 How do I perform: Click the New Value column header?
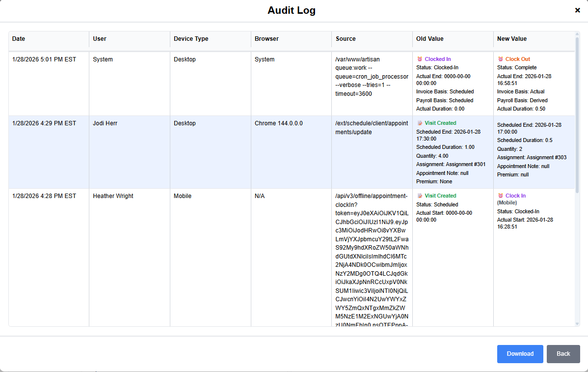pos(511,39)
